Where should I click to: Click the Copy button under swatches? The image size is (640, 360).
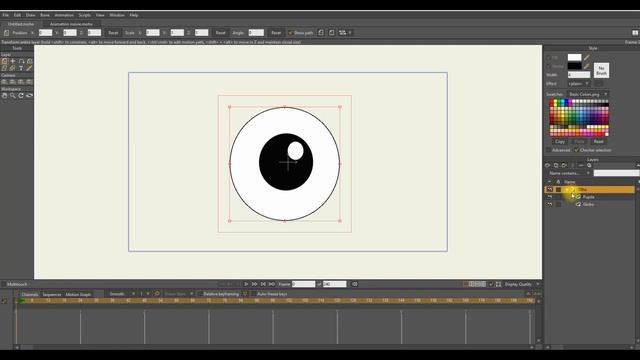click(x=560, y=142)
